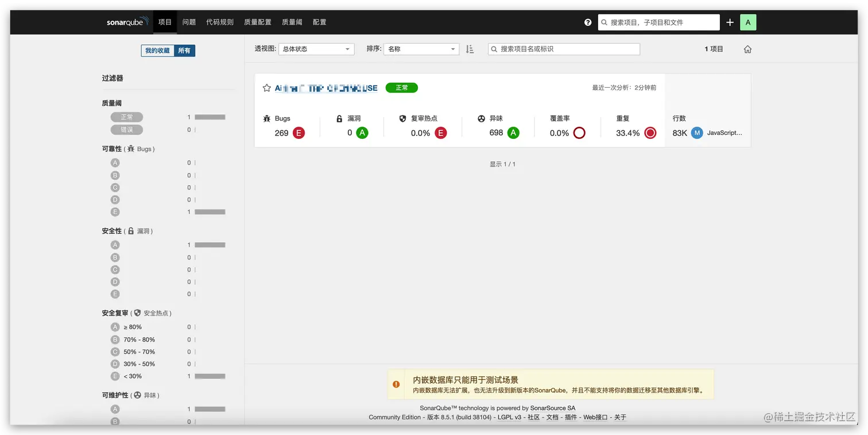Click the warning icon in embedded database notice
Image resolution: width=868 pixels, height=435 pixels.
(x=396, y=384)
